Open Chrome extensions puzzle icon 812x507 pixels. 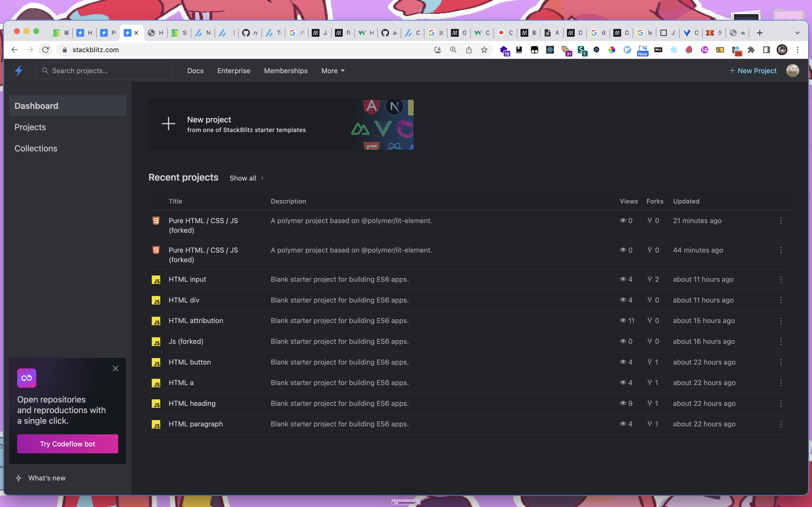[751, 50]
